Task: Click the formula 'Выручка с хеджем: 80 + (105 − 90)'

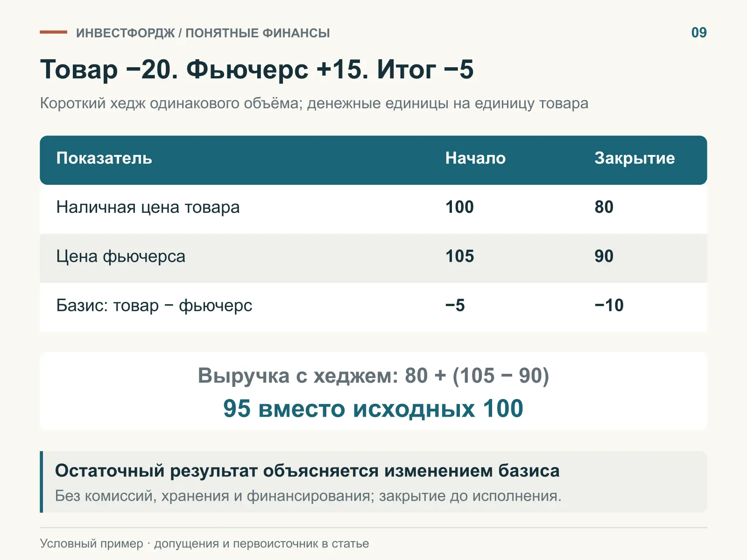Action: click(373, 376)
